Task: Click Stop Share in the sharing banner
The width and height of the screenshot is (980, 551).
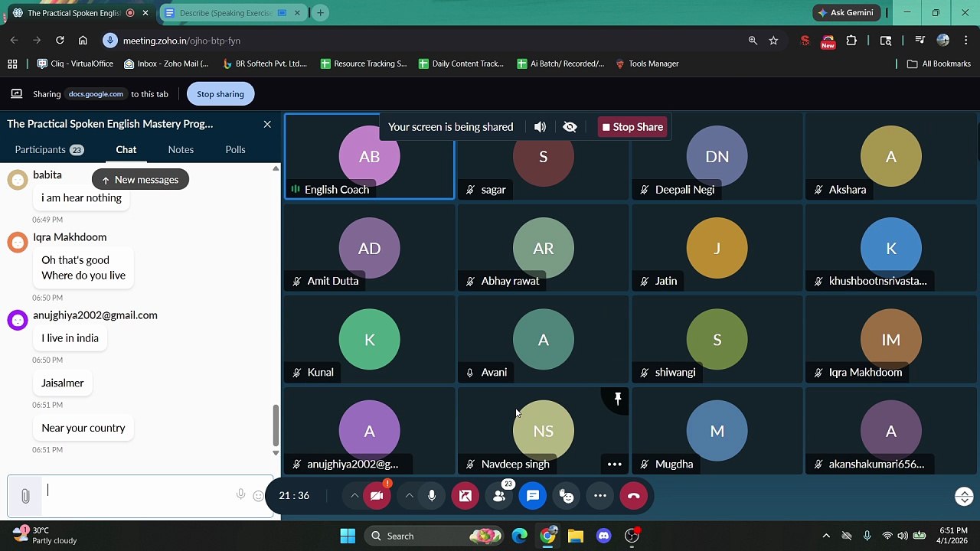Action: (632, 127)
